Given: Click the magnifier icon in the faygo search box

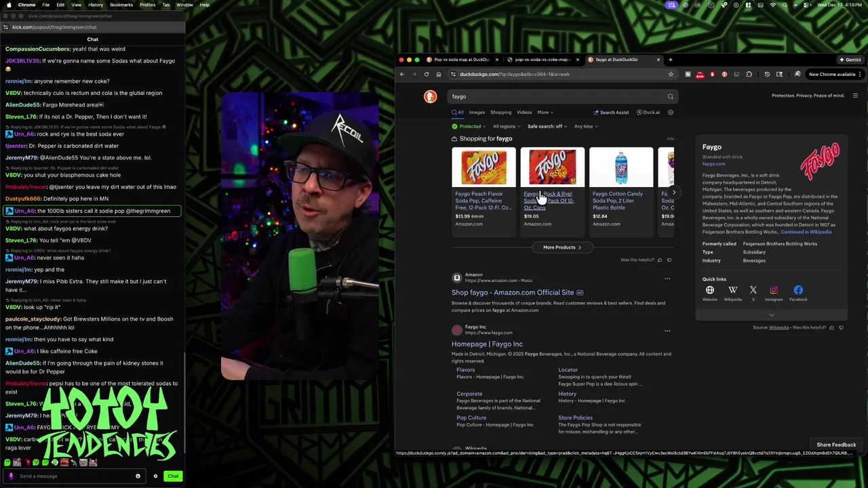Looking at the screenshot, I should click(x=670, y=96).
